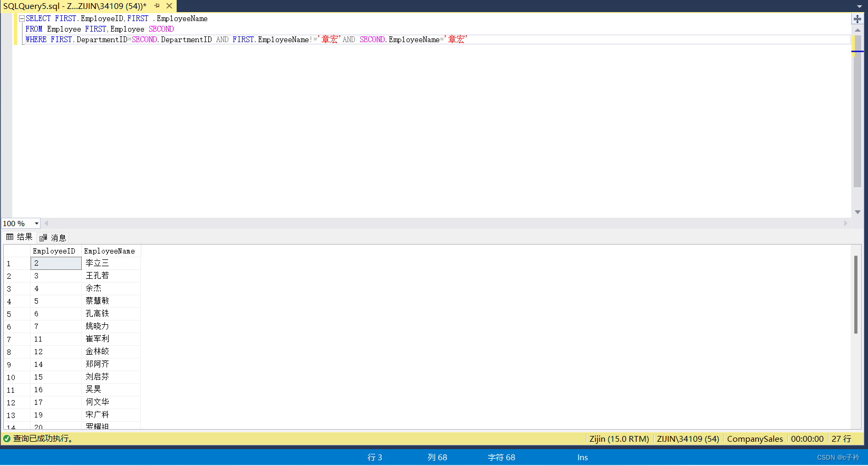Click the grid icon on 结果 tab
The image size is (868, 466).
[9, 237]
